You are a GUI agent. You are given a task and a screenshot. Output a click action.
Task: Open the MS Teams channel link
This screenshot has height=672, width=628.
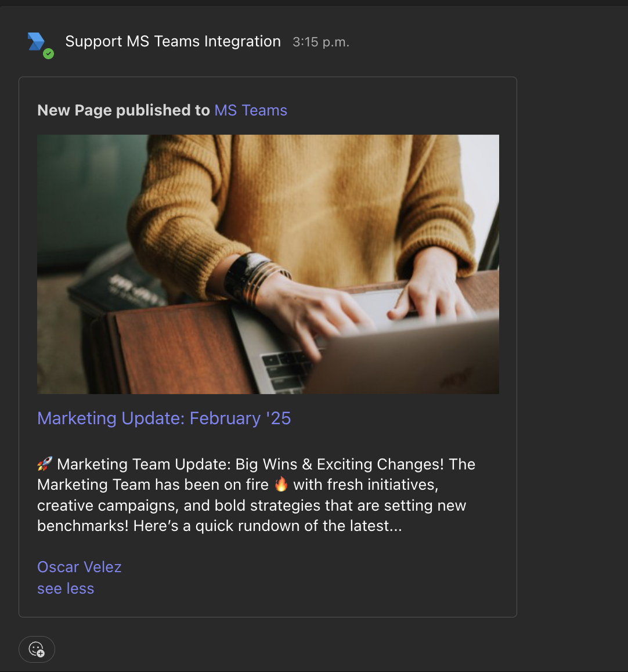[250, 110]
